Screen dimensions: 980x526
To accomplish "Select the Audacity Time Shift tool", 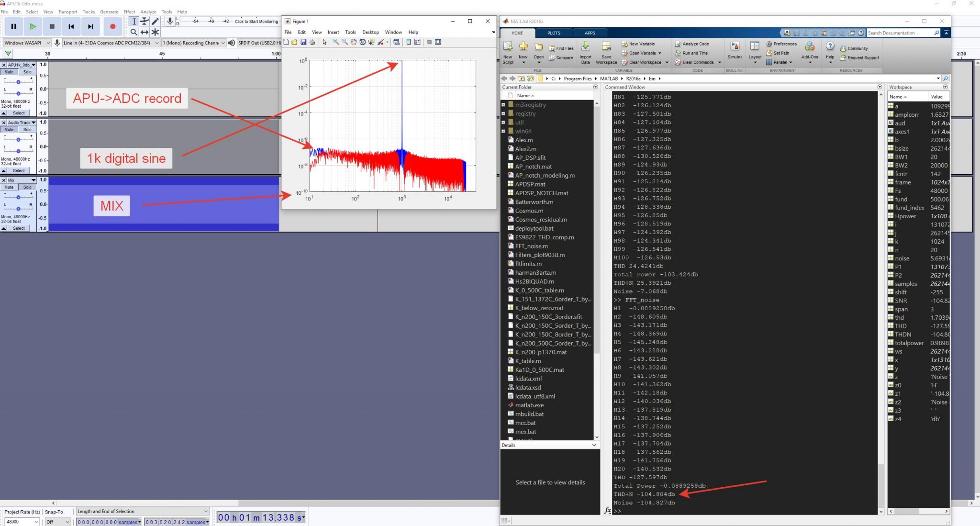I will [x=145, y=32].
